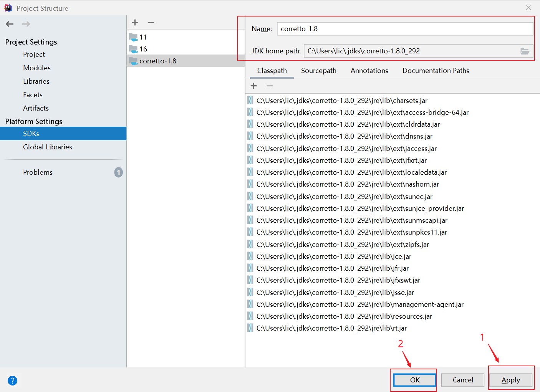
Task: Switch to the Documentation Paths tab
Action: pyautogui.click(x=436, y=71)
